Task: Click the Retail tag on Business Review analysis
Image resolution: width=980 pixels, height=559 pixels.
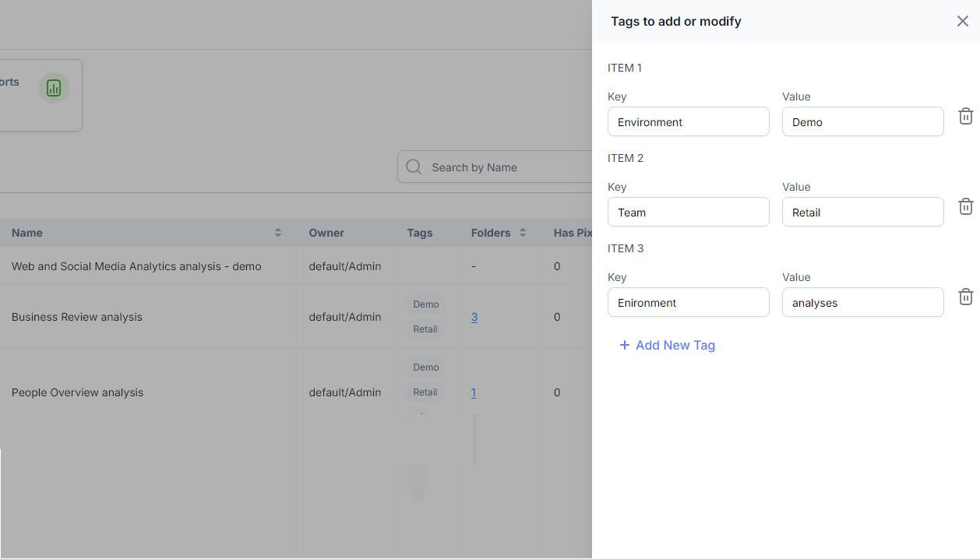Action: coord(425,329)
